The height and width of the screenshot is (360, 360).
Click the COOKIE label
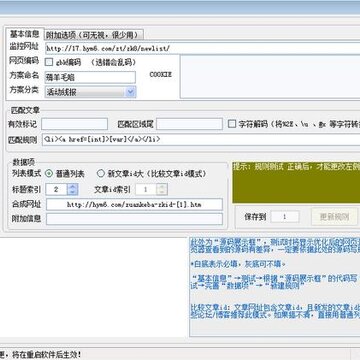(160, 74)
